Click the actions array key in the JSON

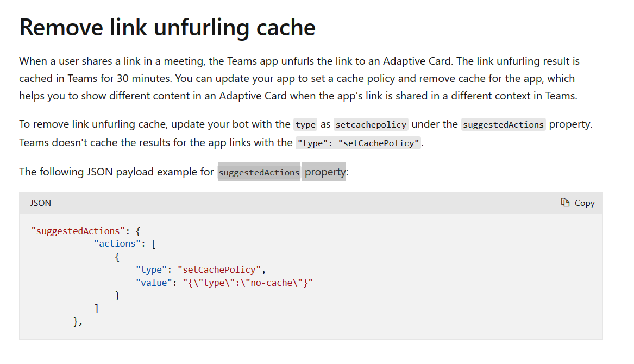point(117,243)
